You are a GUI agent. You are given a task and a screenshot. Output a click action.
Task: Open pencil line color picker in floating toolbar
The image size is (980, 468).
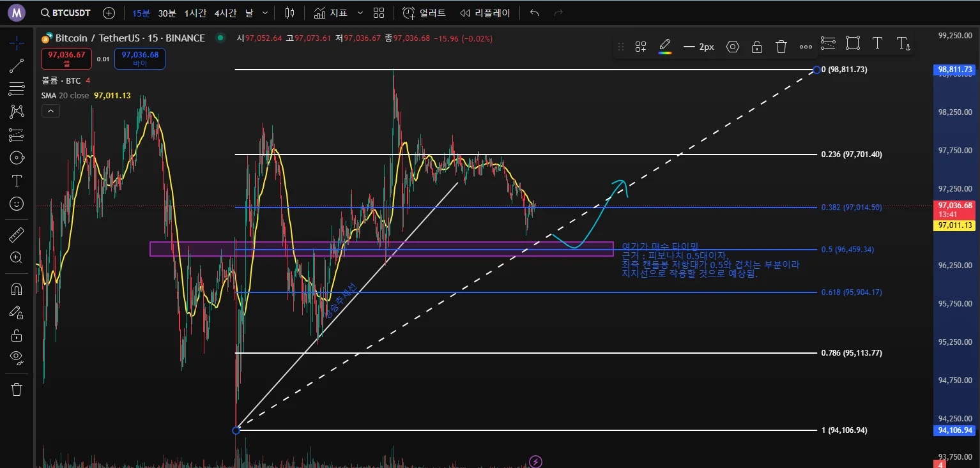click(x=664, y=47)
